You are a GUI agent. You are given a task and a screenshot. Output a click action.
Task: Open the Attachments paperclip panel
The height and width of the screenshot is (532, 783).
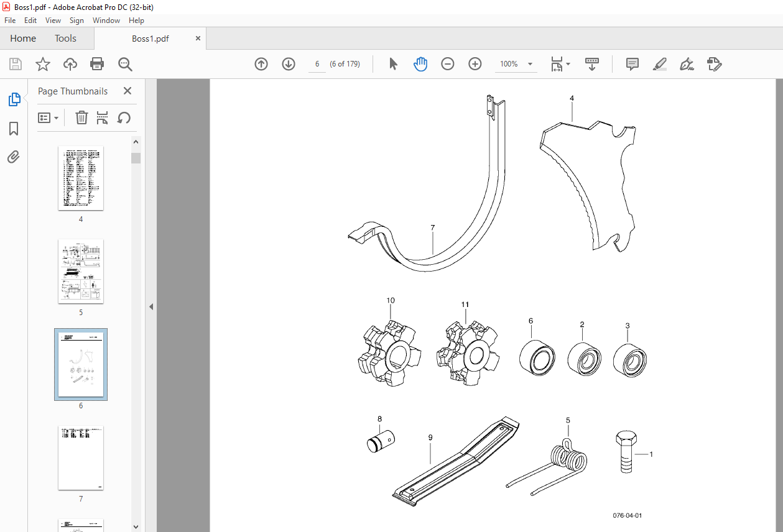[14, 157]
